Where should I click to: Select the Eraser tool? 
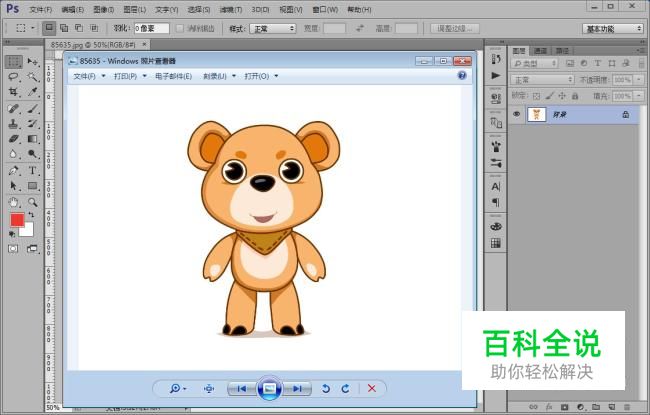[x=13, y=139]
